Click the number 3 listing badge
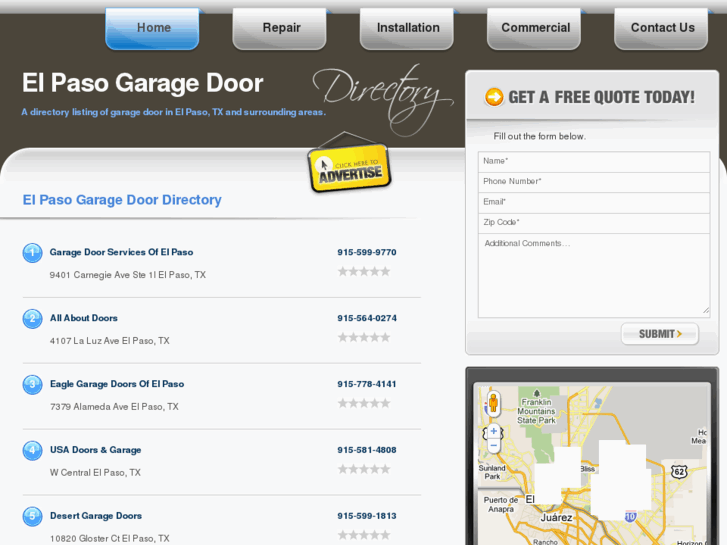This screenshot has width=727, height=545. click(x=32, y=385)
